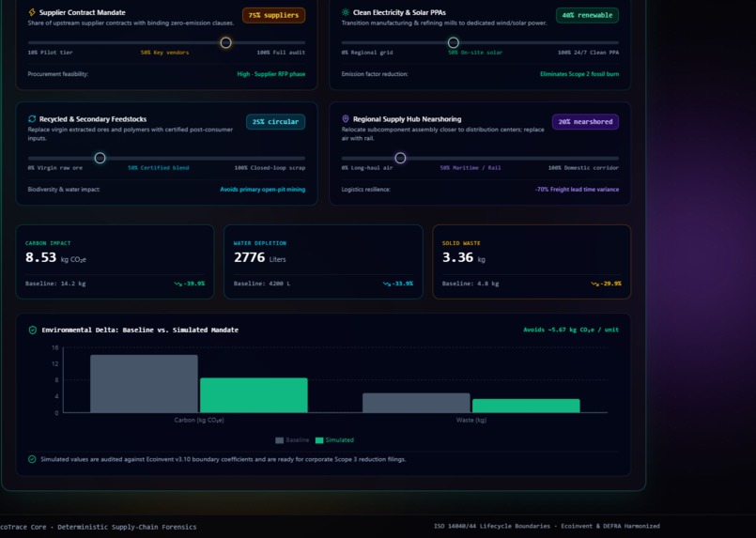Click the 'Waste (kg)' axis label
Image resolution: width=756 pixels, height=538 pixels.
click(x=471, y=421)
